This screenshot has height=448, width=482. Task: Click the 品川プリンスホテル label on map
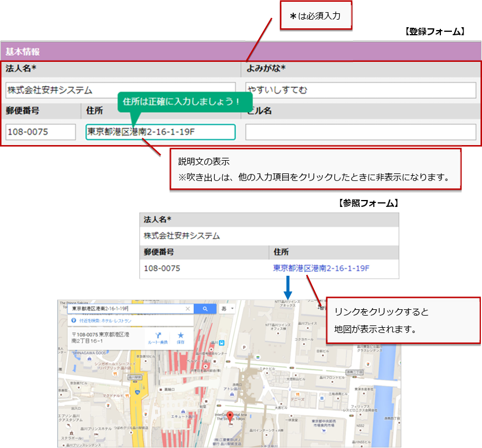pyautogui.click(x=96, y=429)
